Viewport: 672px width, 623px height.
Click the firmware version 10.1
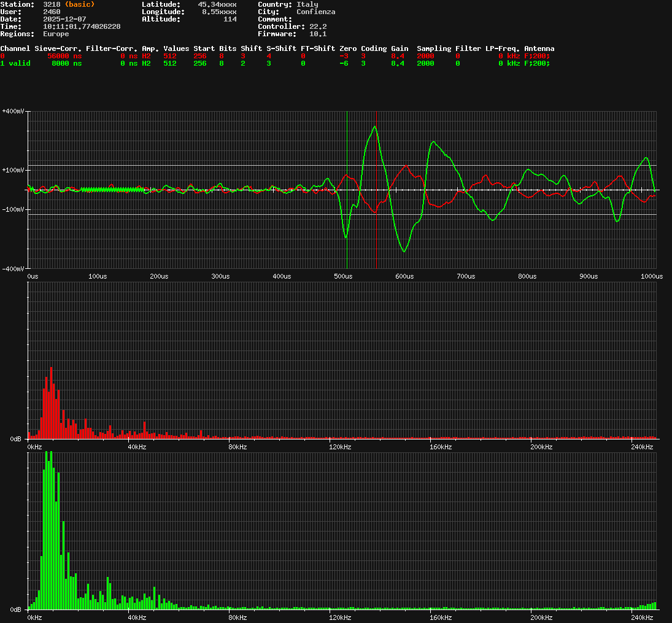pos(317,34)
